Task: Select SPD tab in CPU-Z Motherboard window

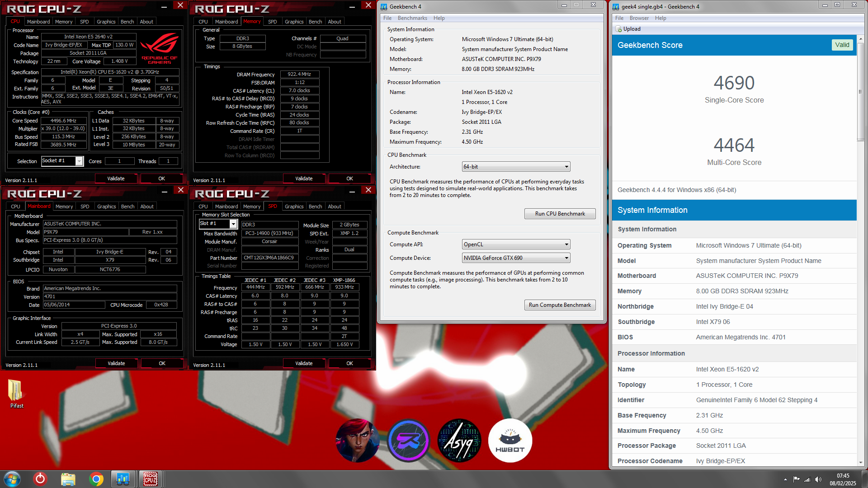Action: point(85,206)
